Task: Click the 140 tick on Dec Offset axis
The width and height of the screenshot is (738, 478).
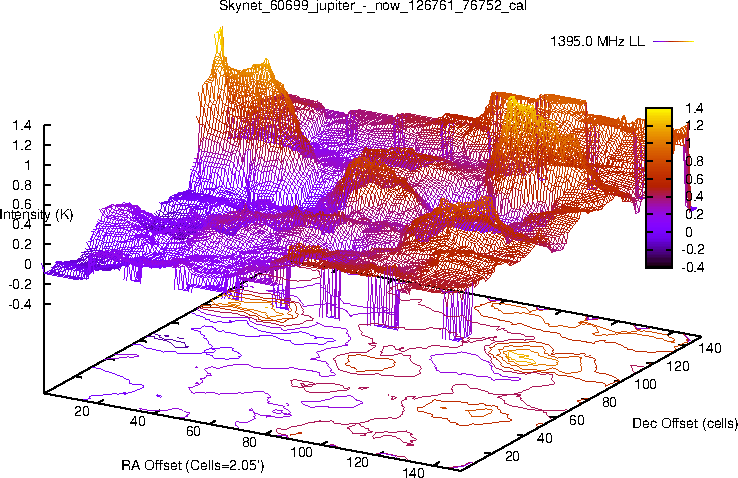Action: pyautogui.click(x=710, y=348)
